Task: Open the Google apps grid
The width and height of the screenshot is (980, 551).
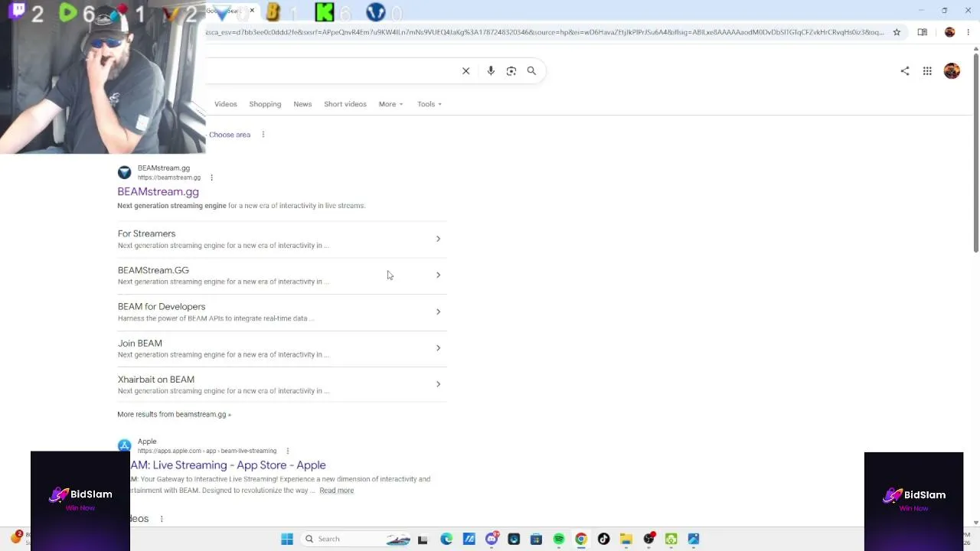Action: pyautogui.click(x=927, y=71)
